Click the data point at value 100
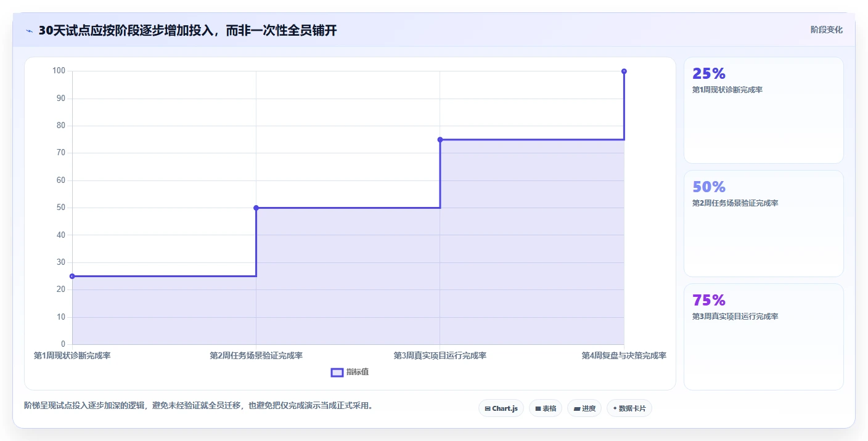This screenshot has height=441, width=868. (624, 71)
